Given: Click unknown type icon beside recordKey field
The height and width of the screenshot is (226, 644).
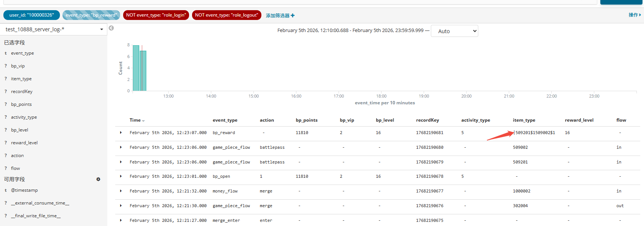Looking at the screenshot, I should point(6,92).
